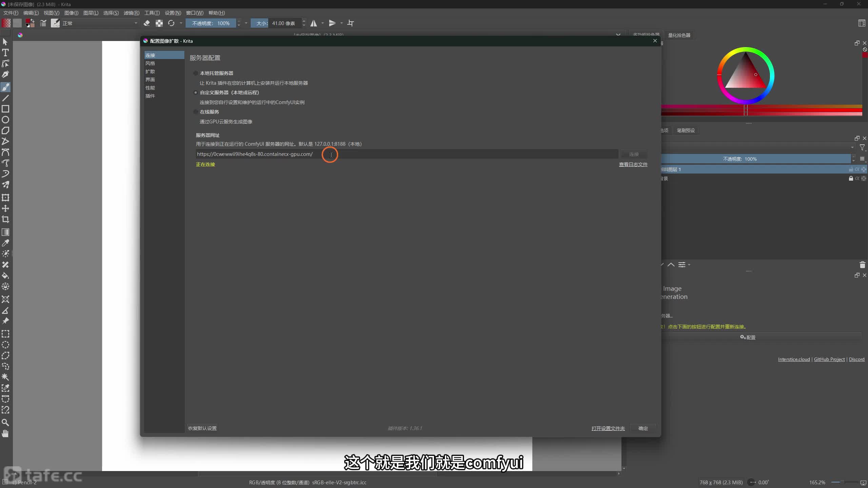Expand the vertical mirror options arrow
This screenshot has height=488, width=868.
[341, 23]
